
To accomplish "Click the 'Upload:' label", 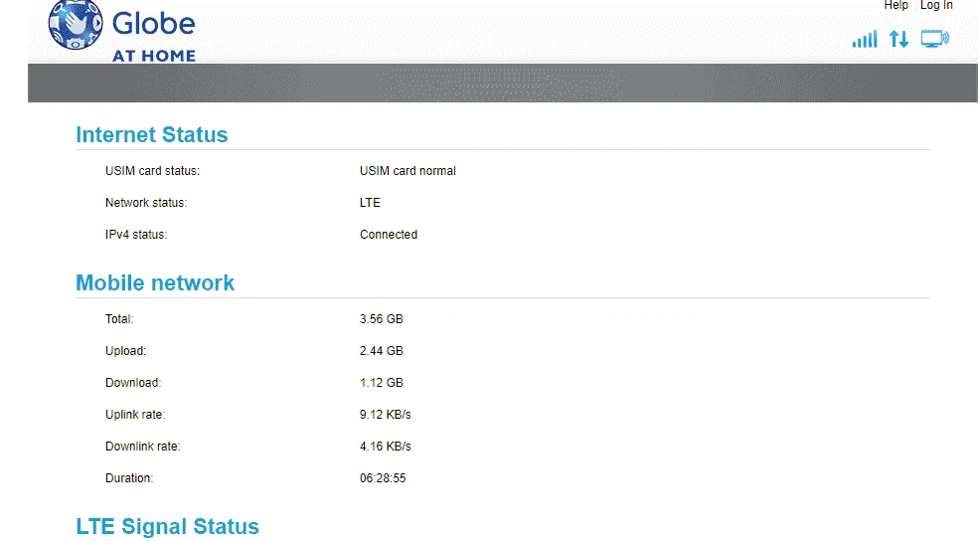I will tap(125, 351).
